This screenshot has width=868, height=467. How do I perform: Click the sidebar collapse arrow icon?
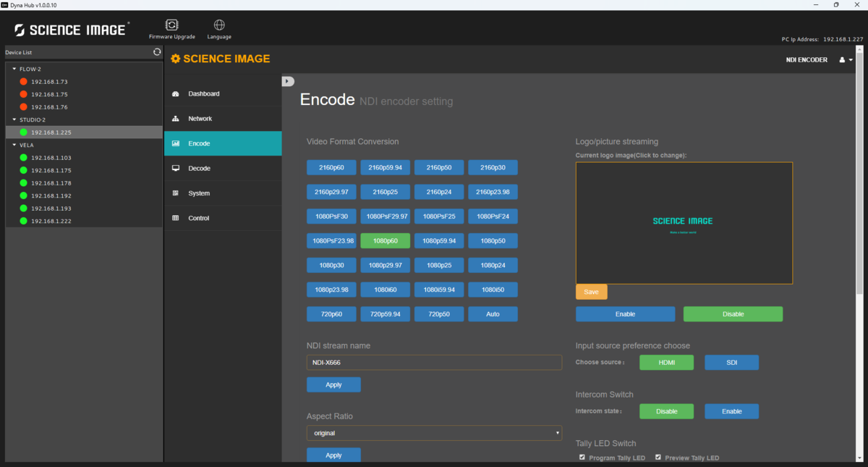point(288,81)
